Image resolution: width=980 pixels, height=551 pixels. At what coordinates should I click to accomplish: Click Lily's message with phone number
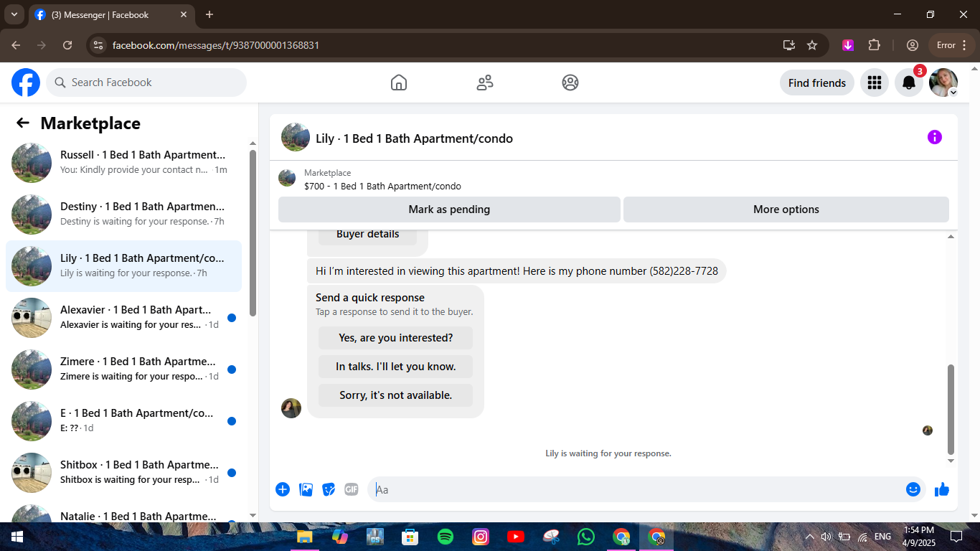tap(517, 271)
